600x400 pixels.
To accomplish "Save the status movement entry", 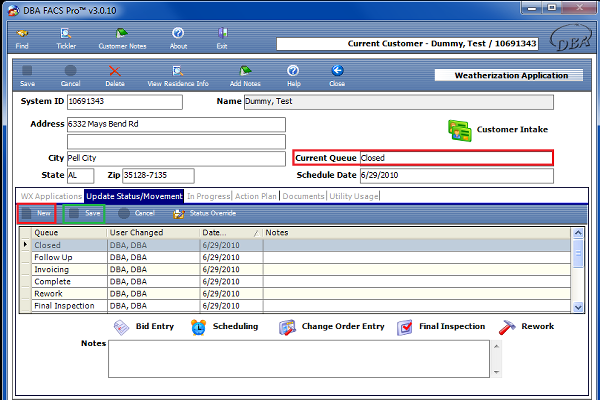I will click(x=84, y=213).
